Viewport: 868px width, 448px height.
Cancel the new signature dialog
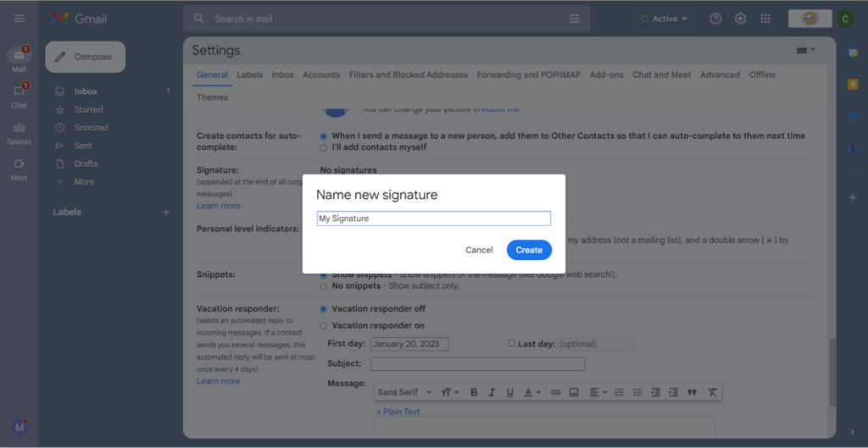479,250
